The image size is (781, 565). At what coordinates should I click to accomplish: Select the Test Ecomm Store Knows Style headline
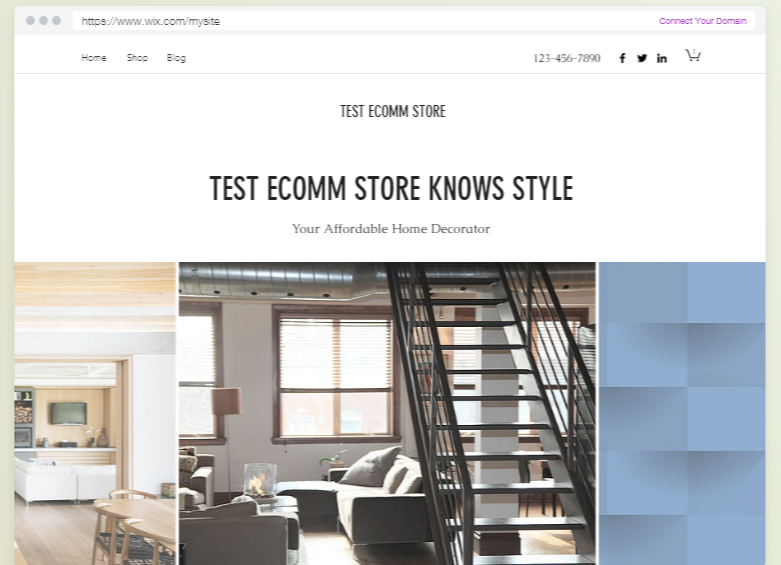point(391,188)
